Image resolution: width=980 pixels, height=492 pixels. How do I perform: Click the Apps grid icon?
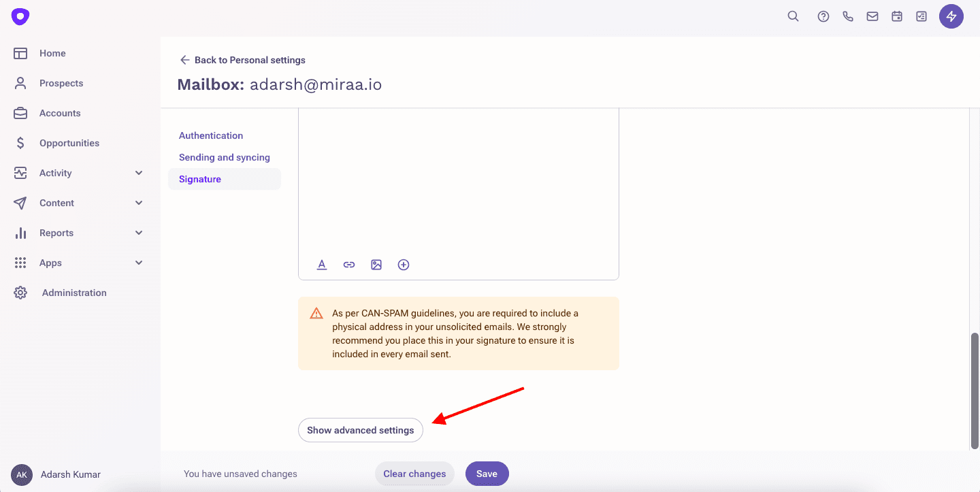[x=20, y=263]
